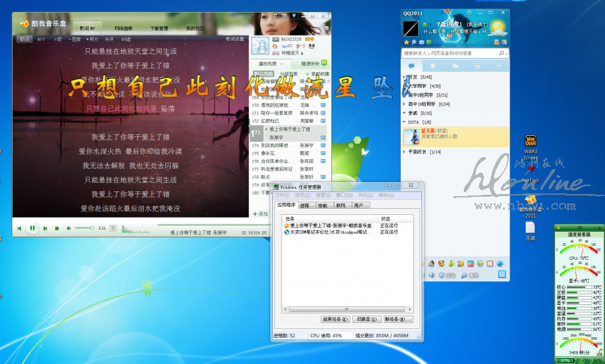Open the WAR3 Screen desktop shortcut
Viewport: 605px width, 364px height.
pos(531,142)
